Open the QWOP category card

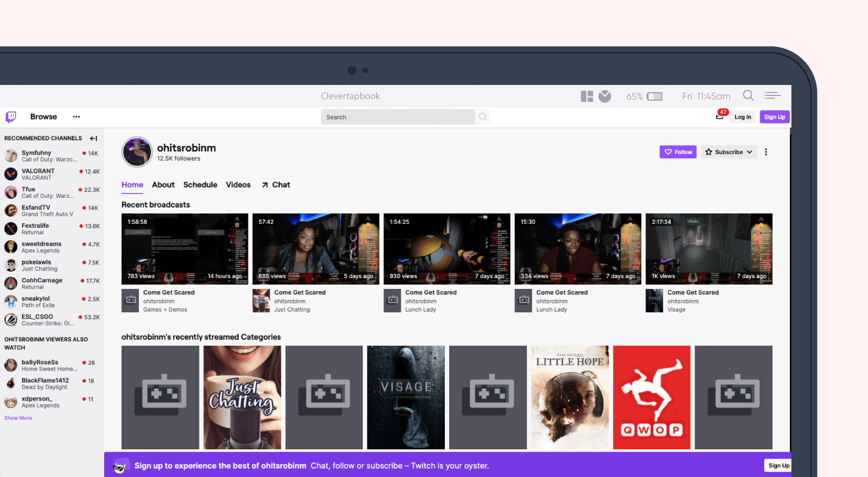[x=652, y=397]
